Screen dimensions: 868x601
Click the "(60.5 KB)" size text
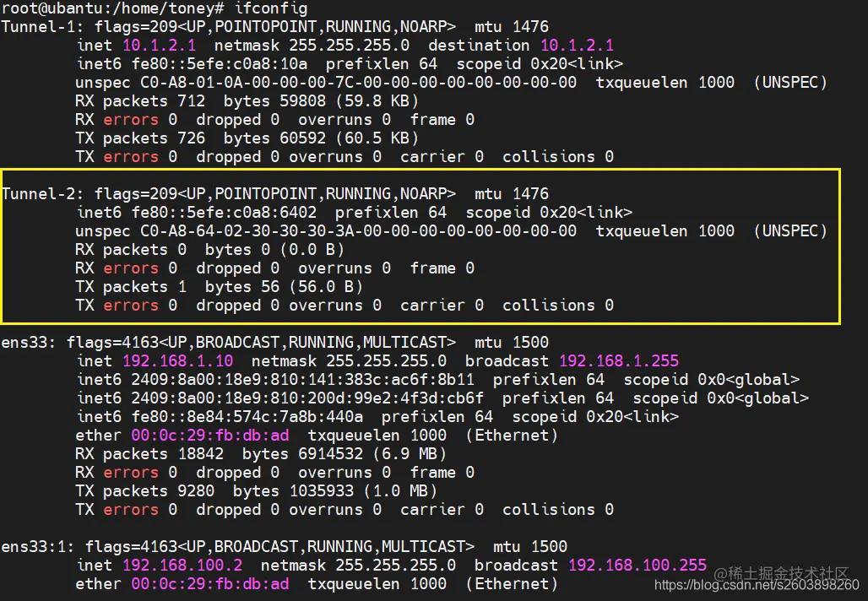[377, 138]
